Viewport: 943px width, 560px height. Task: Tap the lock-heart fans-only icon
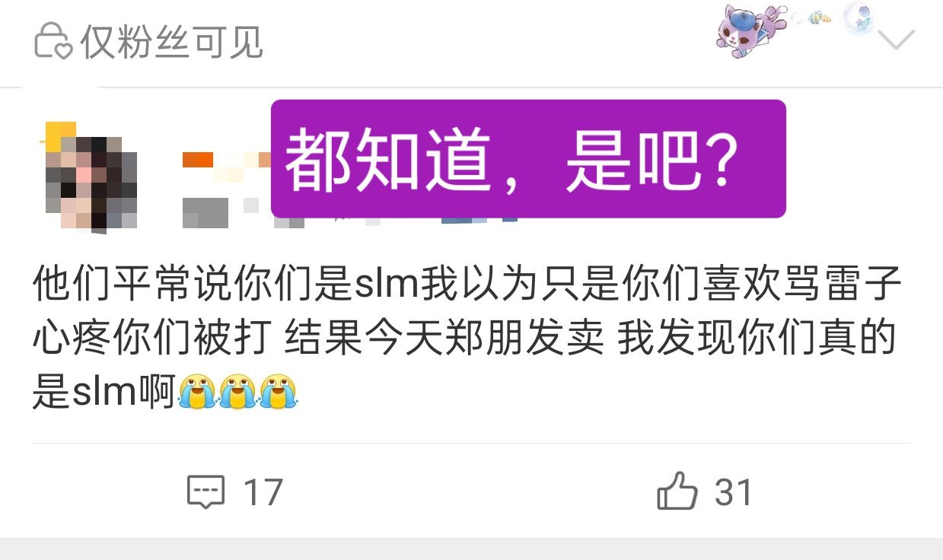(53, 41)
